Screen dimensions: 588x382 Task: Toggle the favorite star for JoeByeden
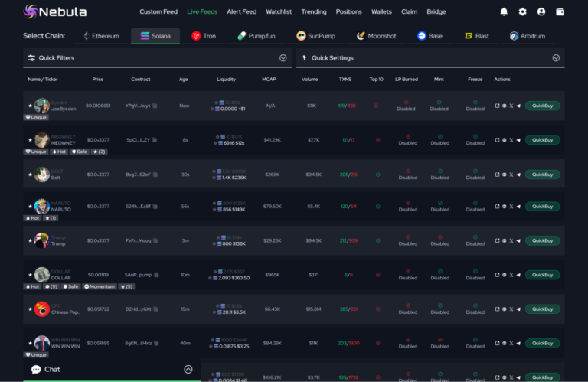(x=31, y=106)
